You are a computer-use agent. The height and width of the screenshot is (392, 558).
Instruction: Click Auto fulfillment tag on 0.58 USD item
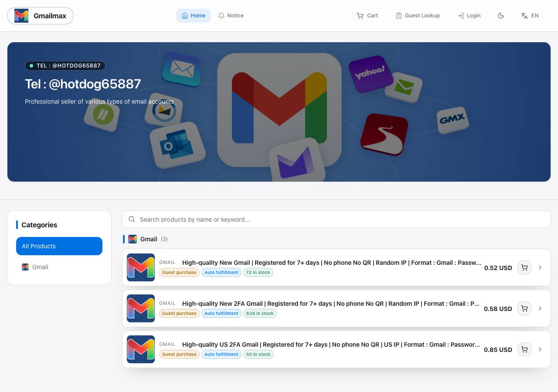tap(221, 314)
